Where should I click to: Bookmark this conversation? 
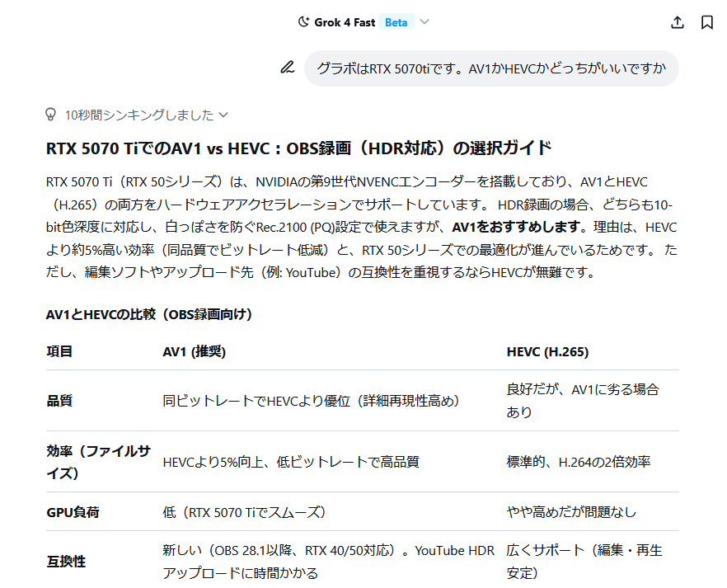coord(707,22)
